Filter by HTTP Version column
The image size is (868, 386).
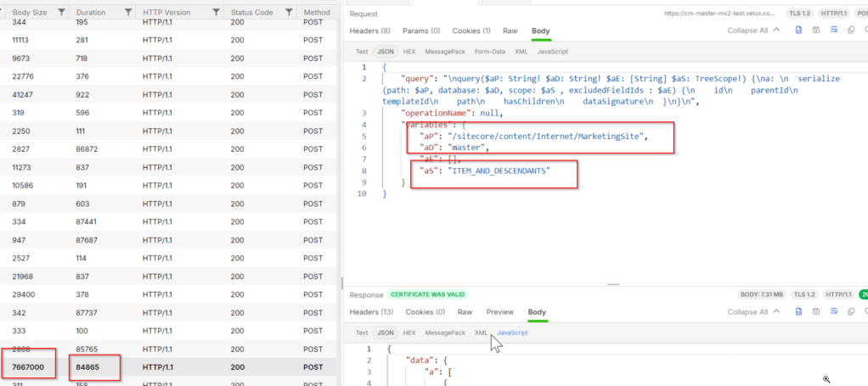coord(216,13)
